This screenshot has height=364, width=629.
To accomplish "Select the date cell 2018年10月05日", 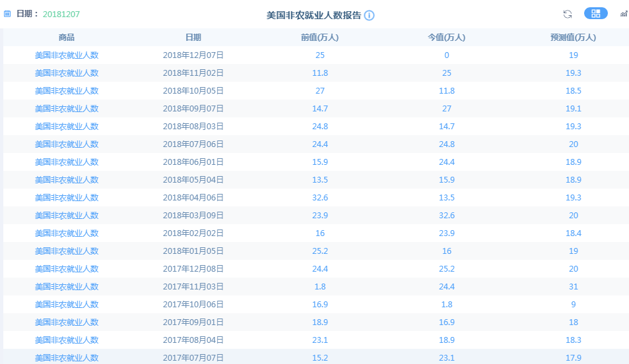I will click(x=193, y=90).
